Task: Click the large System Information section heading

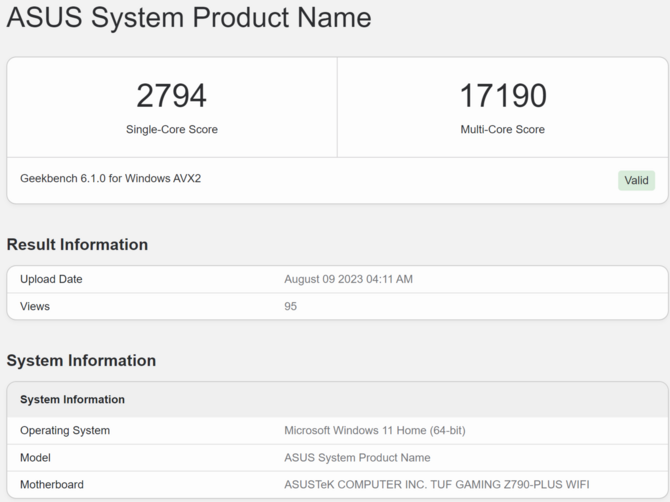Action: [81, 361]
